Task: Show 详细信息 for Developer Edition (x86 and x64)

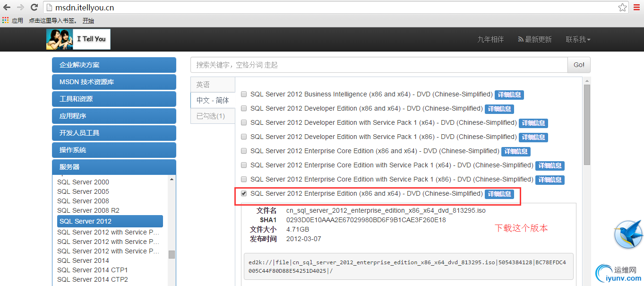Action: (x=499, y=109)
